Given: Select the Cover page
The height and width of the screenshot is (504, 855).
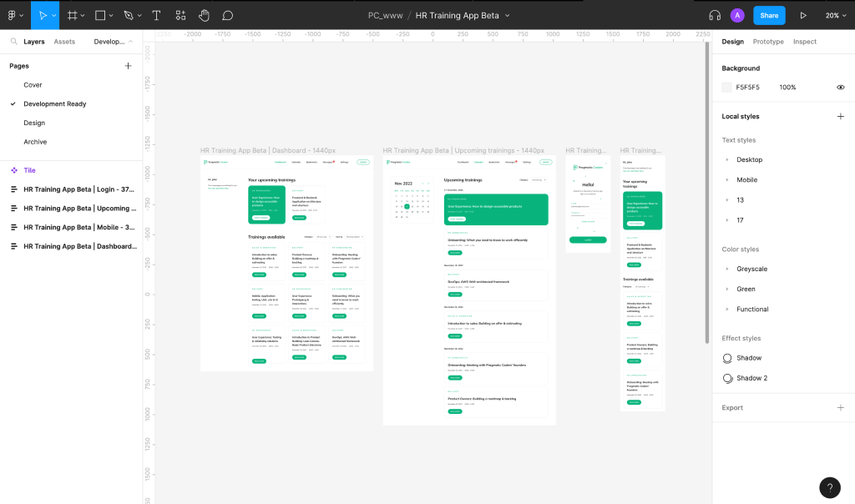Looking at the screenshot, I should tap(33, 84).
